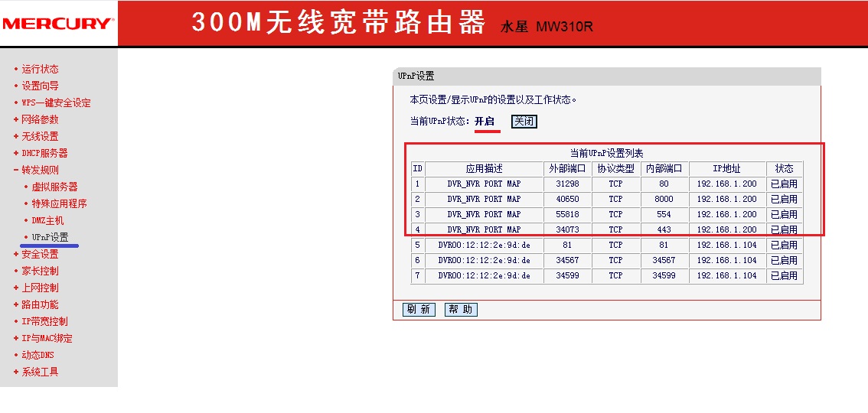This screenshot has height=413, width=868.
Task: Open the IP带宽控制 page
Action: 44,321
